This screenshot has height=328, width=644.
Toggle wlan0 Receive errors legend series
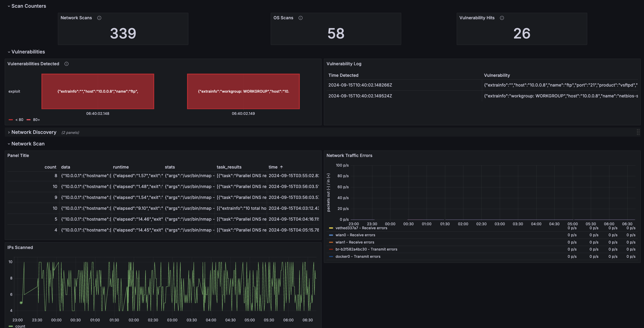[355, 235]
